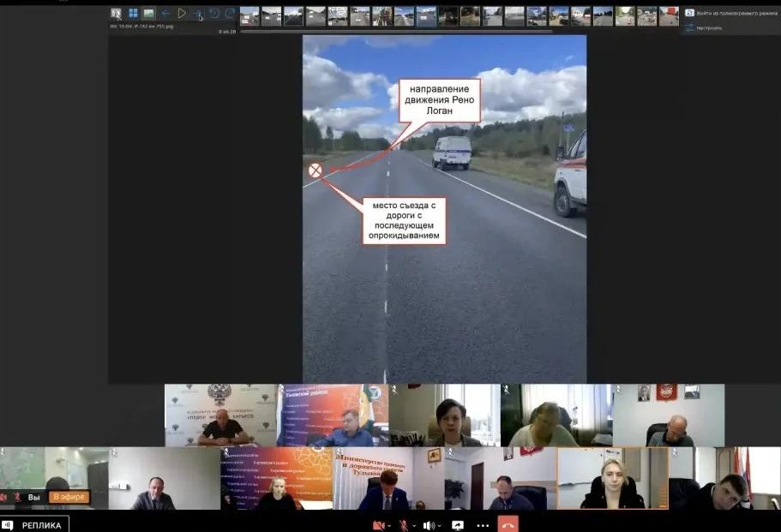Go to next image with right arrow

[198, 14]
